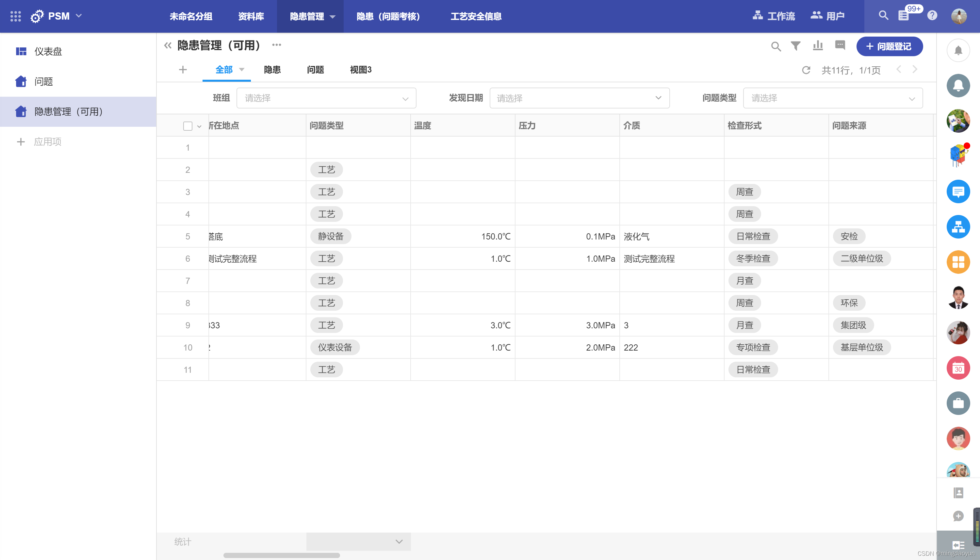Open the calendar icon in right sidebar
Image resolution: width=980 pixels, height=560 pixels.
click(958, 368)
